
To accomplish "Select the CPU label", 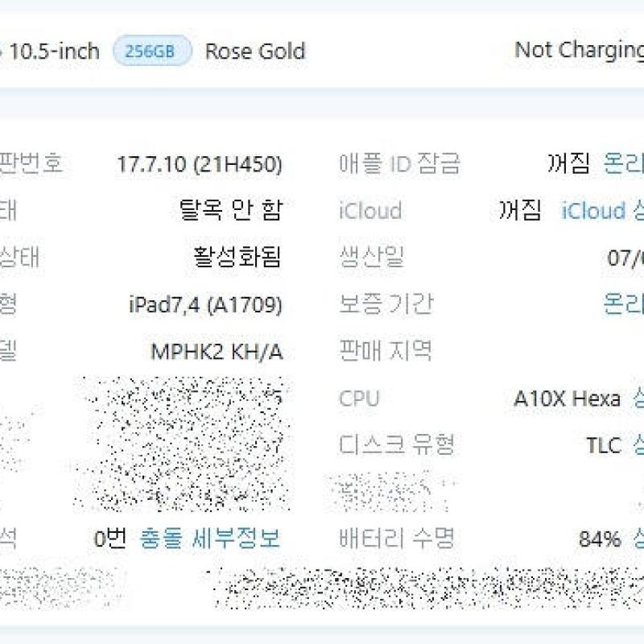I will click(x=359, y=398).
